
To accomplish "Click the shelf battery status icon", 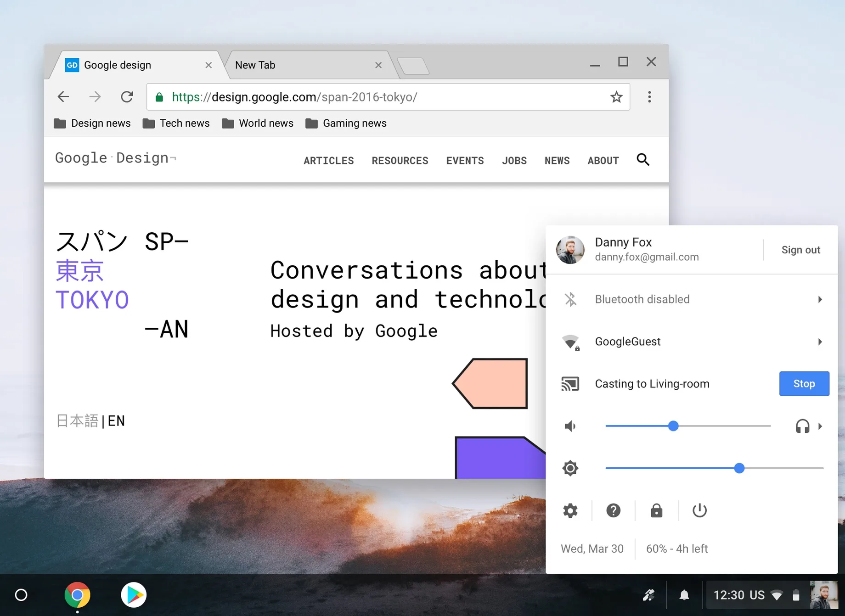I will click(796, 595).
